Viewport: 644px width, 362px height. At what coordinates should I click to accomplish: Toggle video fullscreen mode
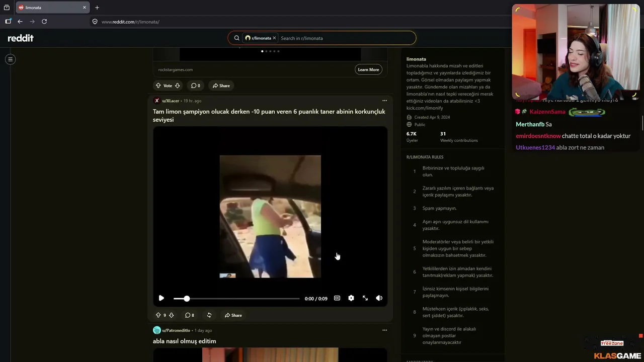point(365,298)
